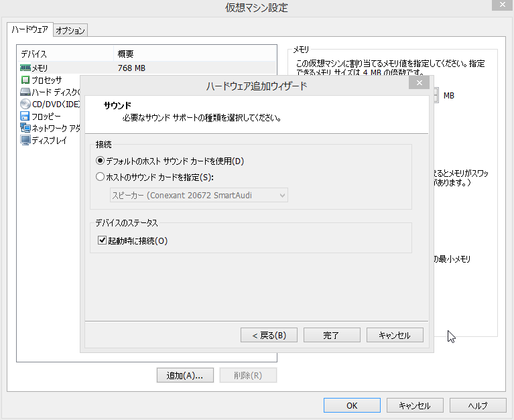
Task: Open the スピーカー sound card dropdown
Action: click(x=198, y=195)
